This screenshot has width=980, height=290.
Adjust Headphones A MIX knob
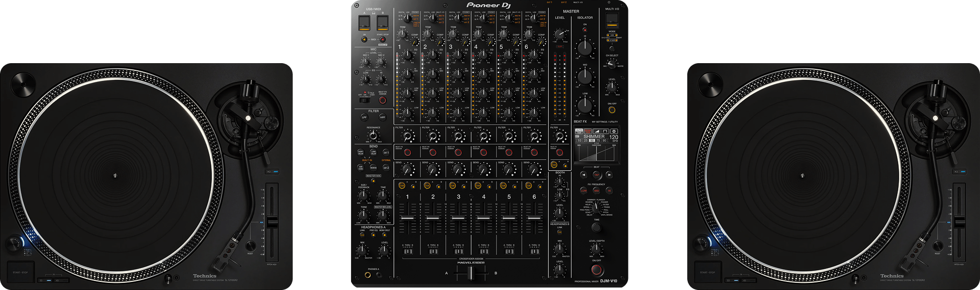363,250
